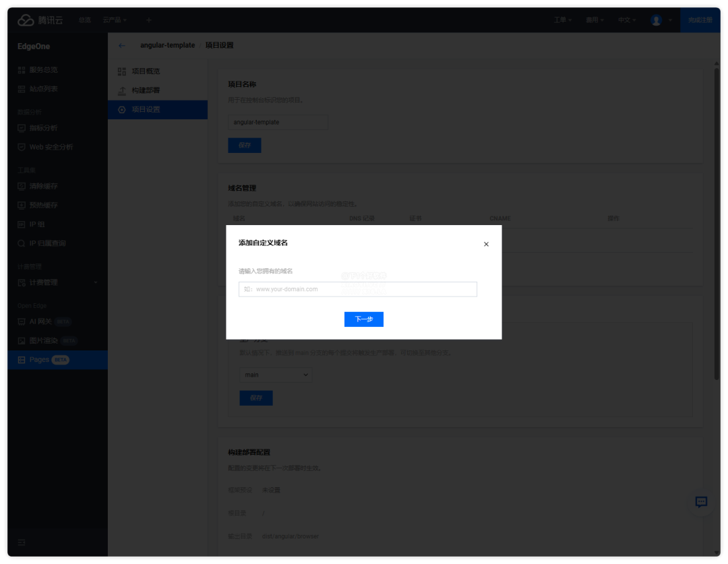Expand the 计费管理 sidebar section

tap(57, 282)
